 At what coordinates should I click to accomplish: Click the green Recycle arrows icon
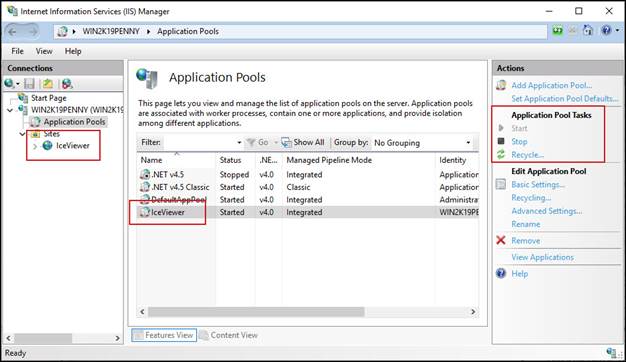click(501, 154)
